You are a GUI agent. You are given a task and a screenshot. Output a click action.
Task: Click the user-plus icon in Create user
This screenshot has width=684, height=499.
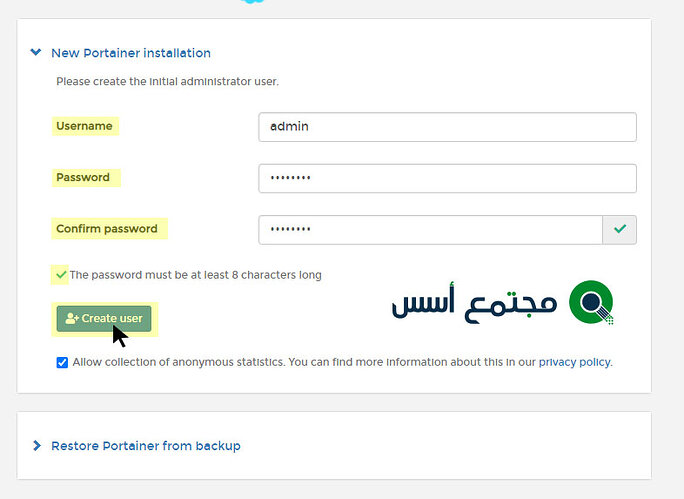72,319
